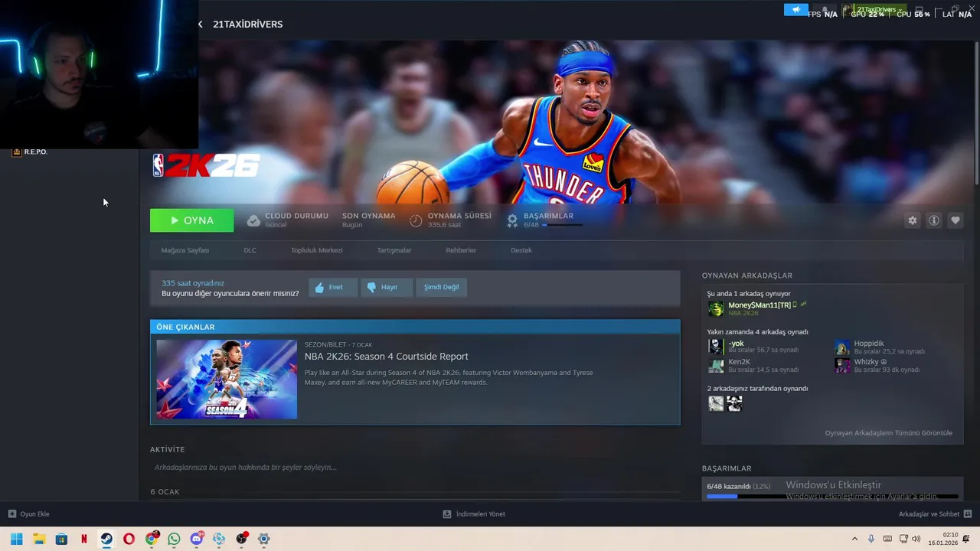
Task: Open taskbar clock and date
Action: point(944,539)
